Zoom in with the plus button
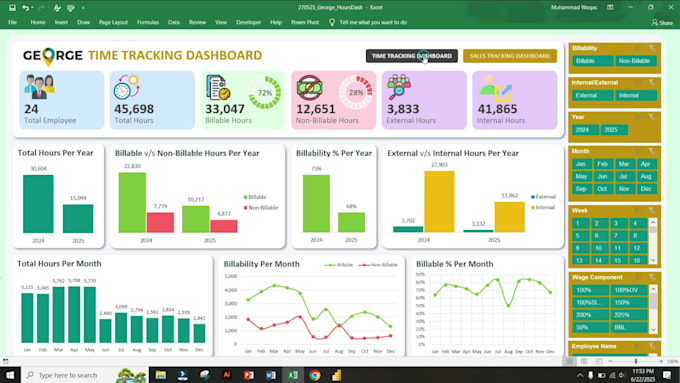 click(x=661, y=361)
